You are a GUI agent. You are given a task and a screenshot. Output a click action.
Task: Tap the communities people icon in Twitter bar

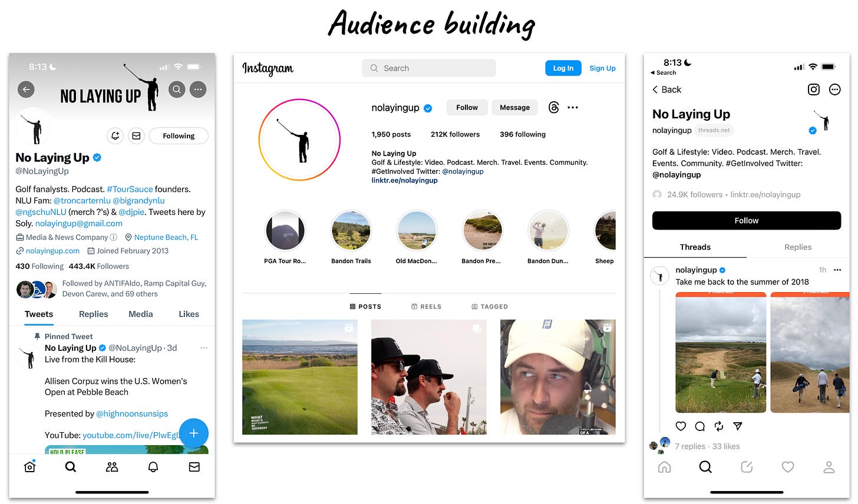coord(112,467)
